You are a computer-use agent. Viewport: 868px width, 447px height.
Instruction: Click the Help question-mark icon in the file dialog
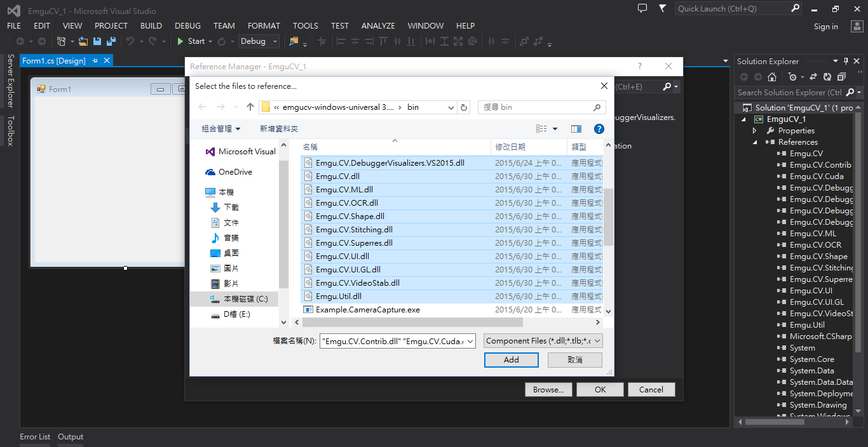point(598,129)
